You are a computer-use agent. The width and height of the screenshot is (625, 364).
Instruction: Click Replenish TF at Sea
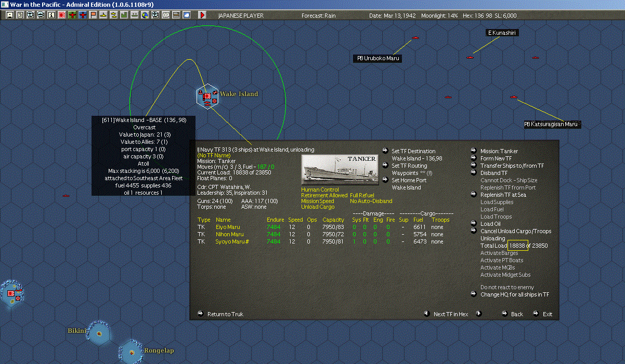(x=503, y=195)
